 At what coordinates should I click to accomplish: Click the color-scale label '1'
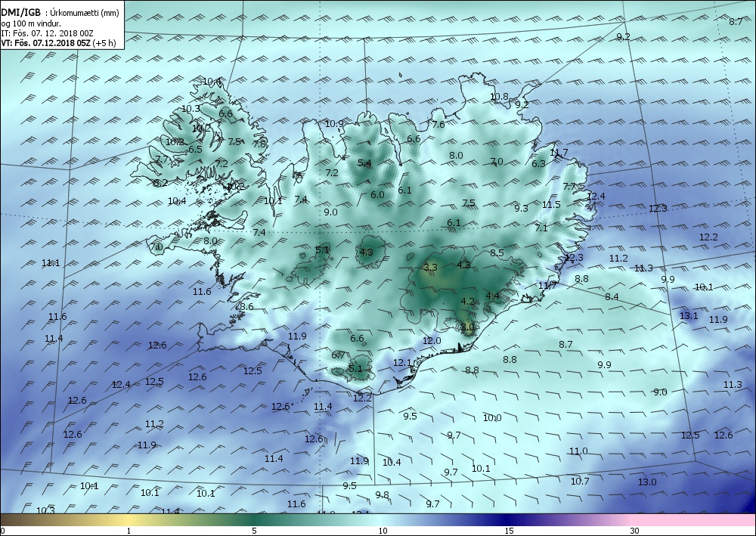pyautogui.click(x=129, y=531)
